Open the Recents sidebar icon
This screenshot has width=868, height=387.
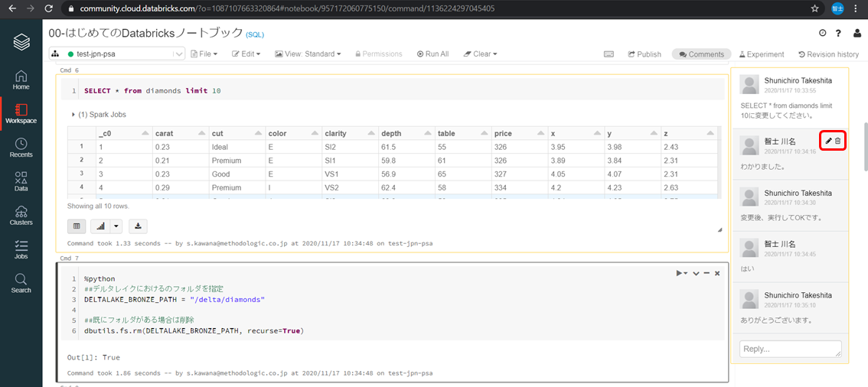[21, 148]
